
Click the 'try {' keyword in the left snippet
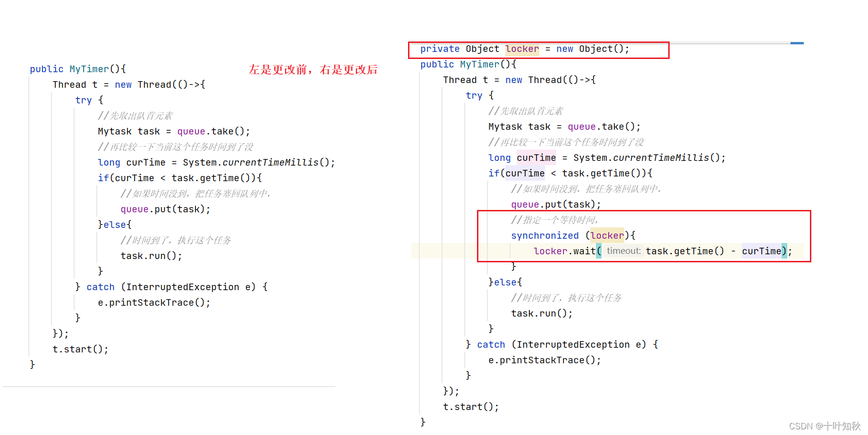(x=89, y=100)
